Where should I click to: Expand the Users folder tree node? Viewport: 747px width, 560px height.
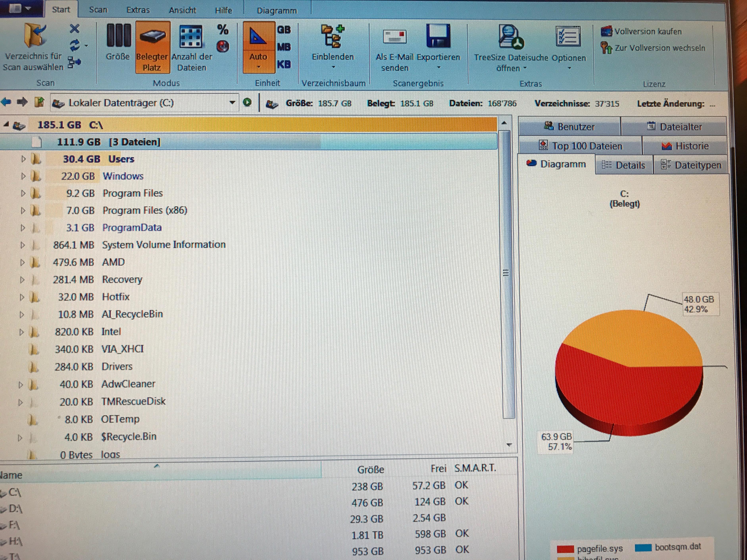click(x=23, y=159)
